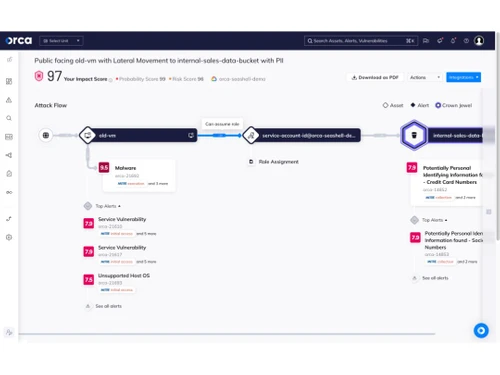Open the Credit Card Numbers PII alert
Viewport: 500px width, 375px height.
pos(447,182)
